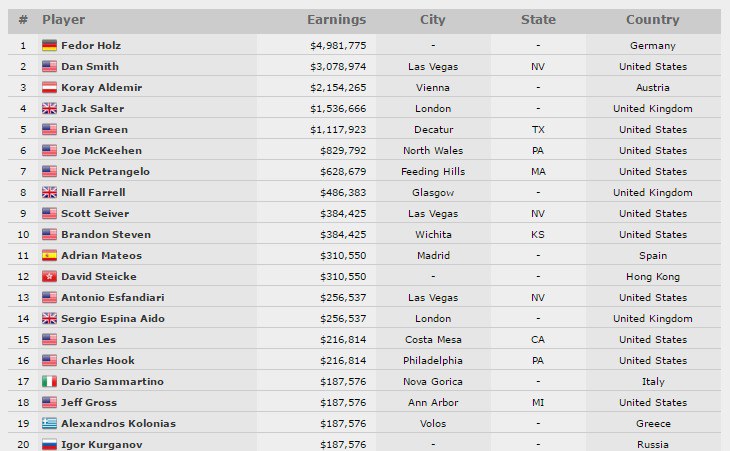The width and height of the screenshot is (730, 451).
Task: Click the Greek flag beside Alexandros Kolonias
Action: point(49,423)
